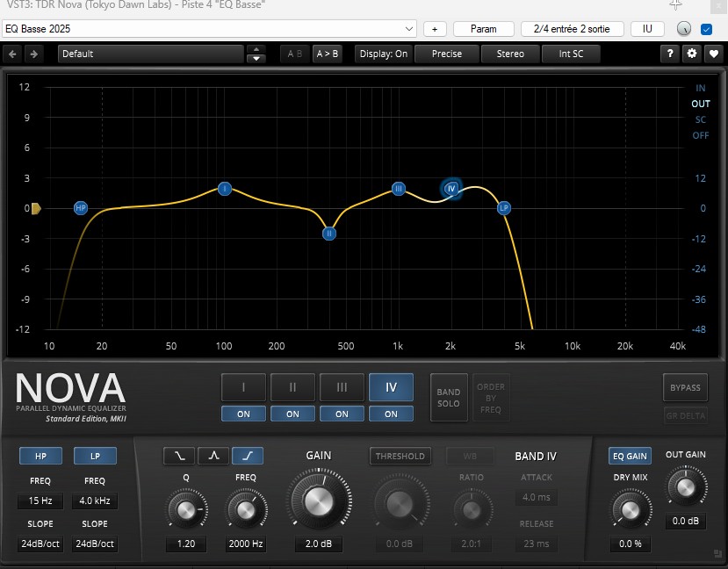Click the wet/dry knob icon in host bar
Screen dimensions: 728x569
tap(684, 29)
